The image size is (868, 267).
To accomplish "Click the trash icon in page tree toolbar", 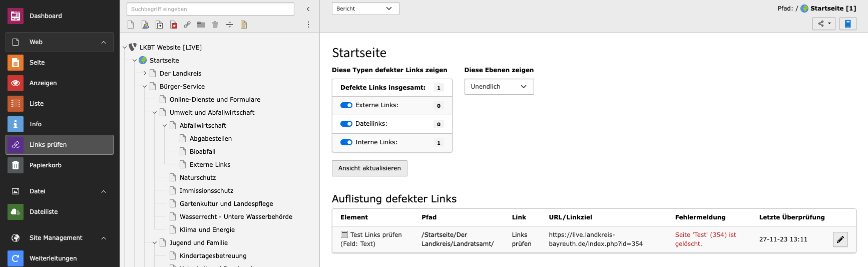I will click(215, 25).
